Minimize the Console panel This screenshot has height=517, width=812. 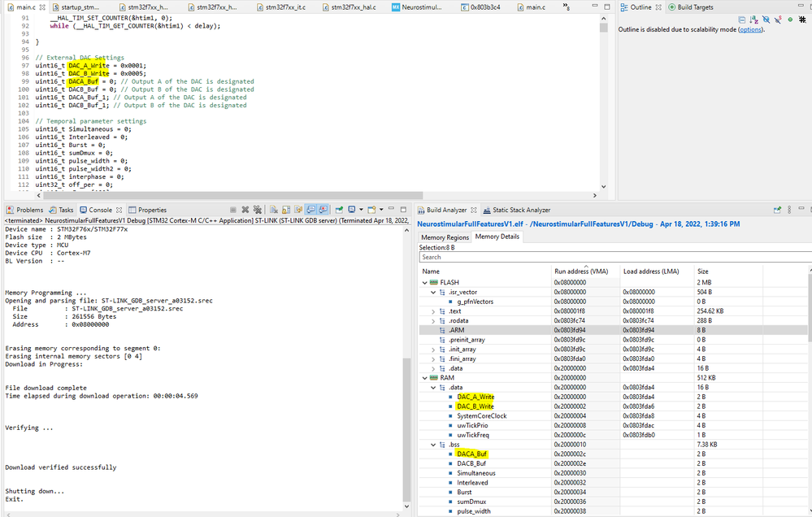click(392, 209)
